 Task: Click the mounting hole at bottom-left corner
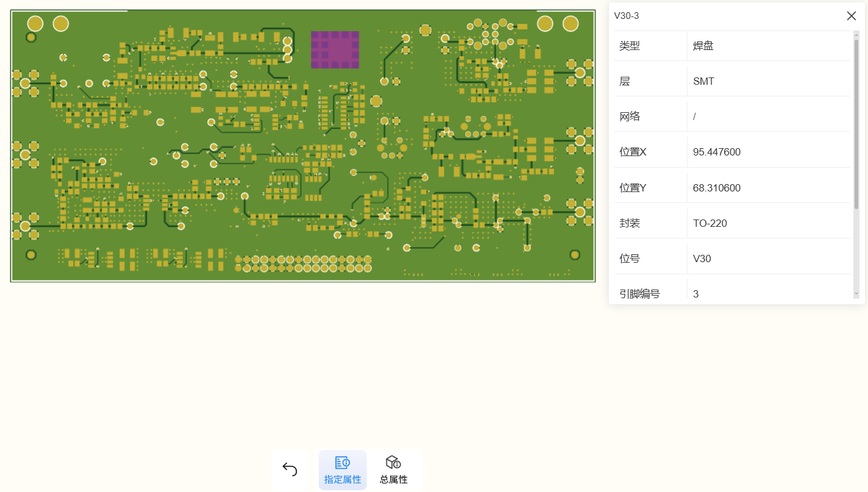[x=31, y=254]
